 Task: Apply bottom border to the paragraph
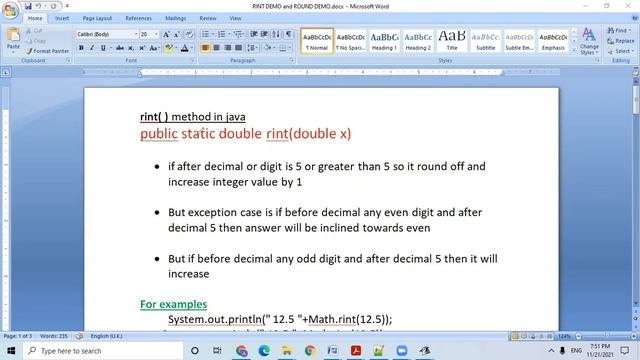[x=282, y=48]
